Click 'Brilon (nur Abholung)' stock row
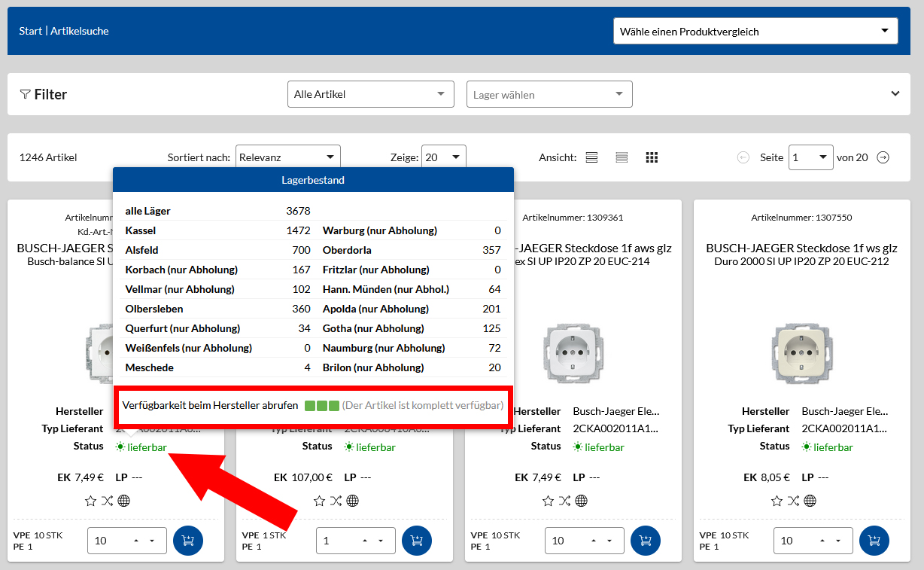This screenshot has width=924, height=570. [412, 367]
